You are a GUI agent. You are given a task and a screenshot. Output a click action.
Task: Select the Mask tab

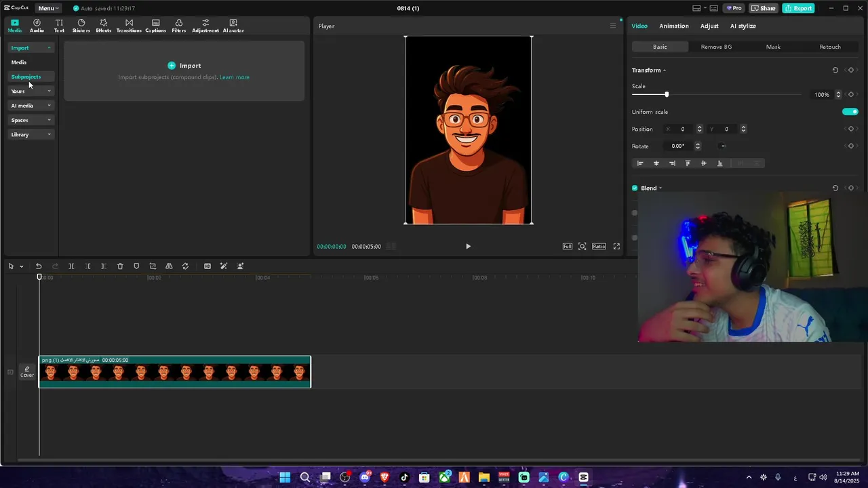click(x=773, y=47)
